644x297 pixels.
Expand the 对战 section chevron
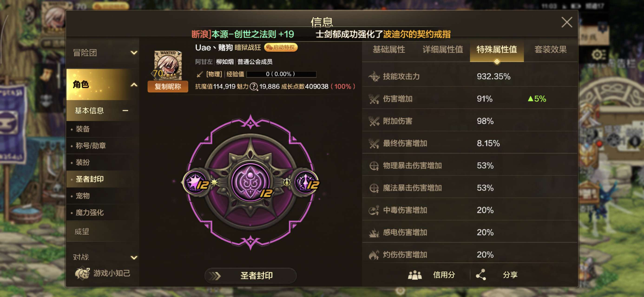[134, 257]
